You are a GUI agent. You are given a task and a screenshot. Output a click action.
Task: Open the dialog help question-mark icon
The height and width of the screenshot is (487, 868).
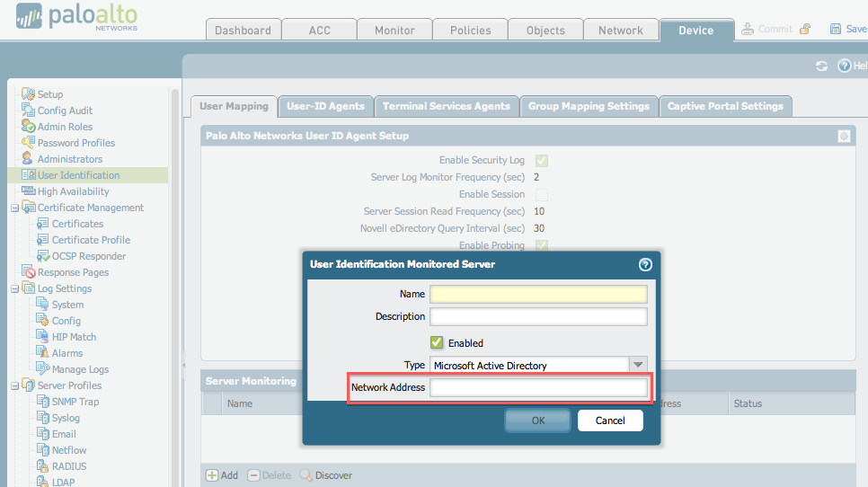(645, 264)
